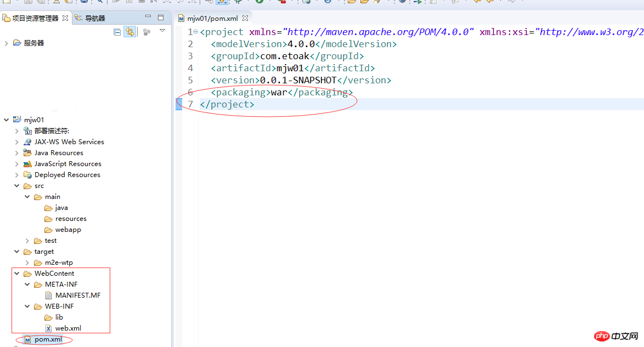This screenshot has width=644, height=347.
Task: Click the modelVersion line in editor
Action: [304, 44]
